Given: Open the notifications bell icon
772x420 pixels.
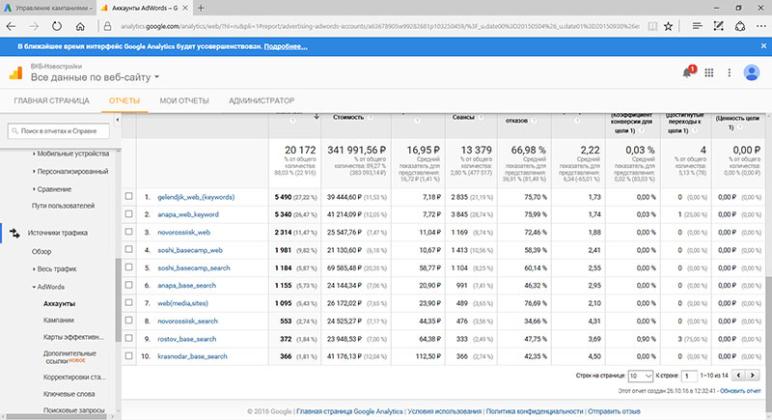Looking at the screenshot, I should 687,73.
